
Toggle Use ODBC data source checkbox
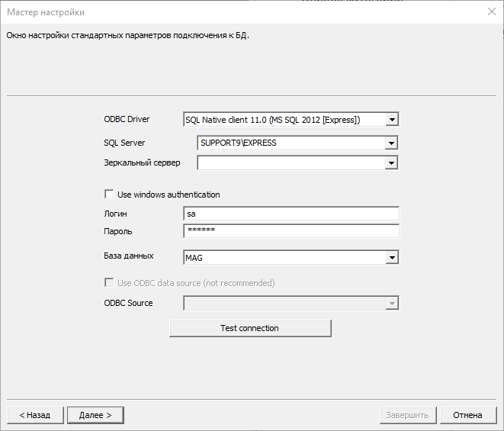tap(109, 283)
